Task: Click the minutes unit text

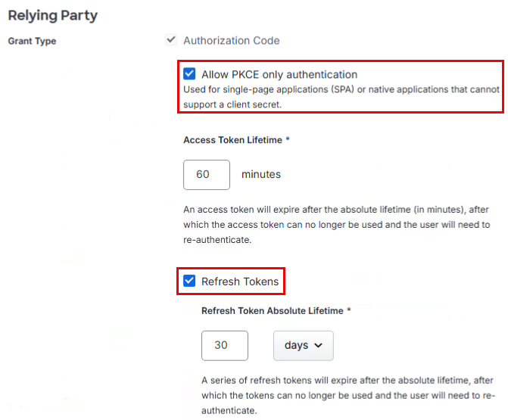Action: 261,174
